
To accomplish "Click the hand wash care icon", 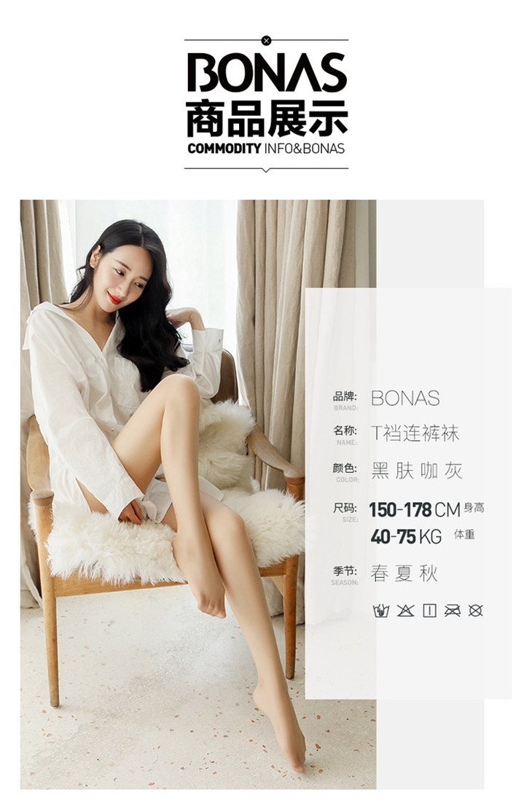I will [x=381, y=611].
